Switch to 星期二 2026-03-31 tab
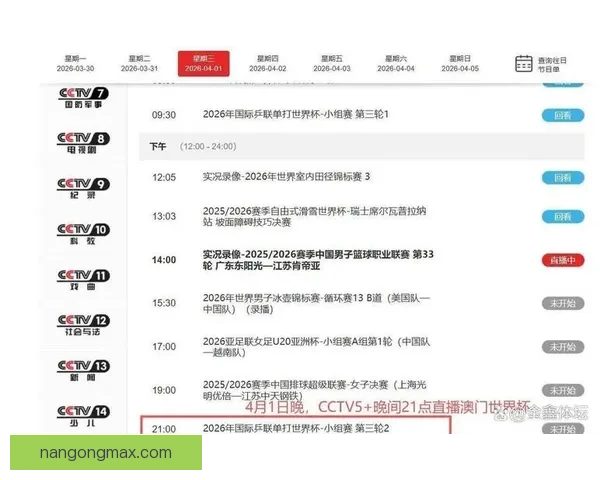The height and width of the screenshot is (480, 600). coord(139,64)
